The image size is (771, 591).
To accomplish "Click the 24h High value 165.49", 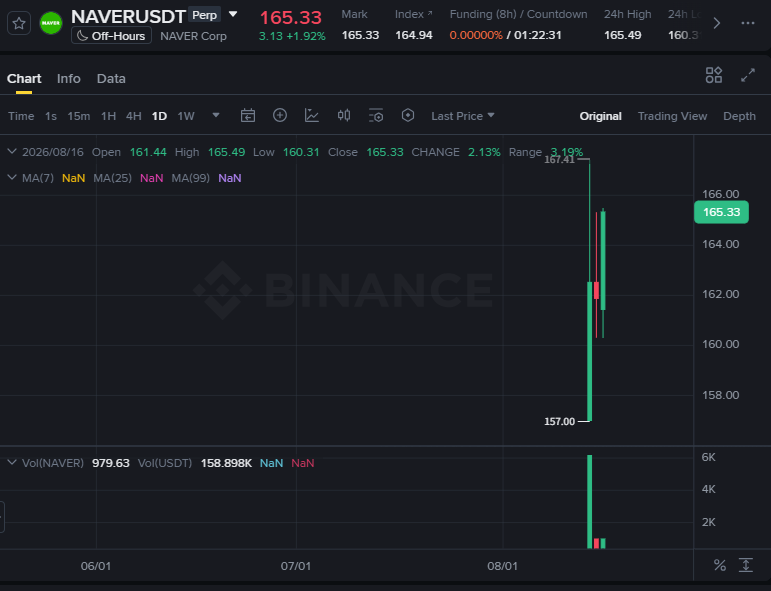I will [x=623, y=35].
